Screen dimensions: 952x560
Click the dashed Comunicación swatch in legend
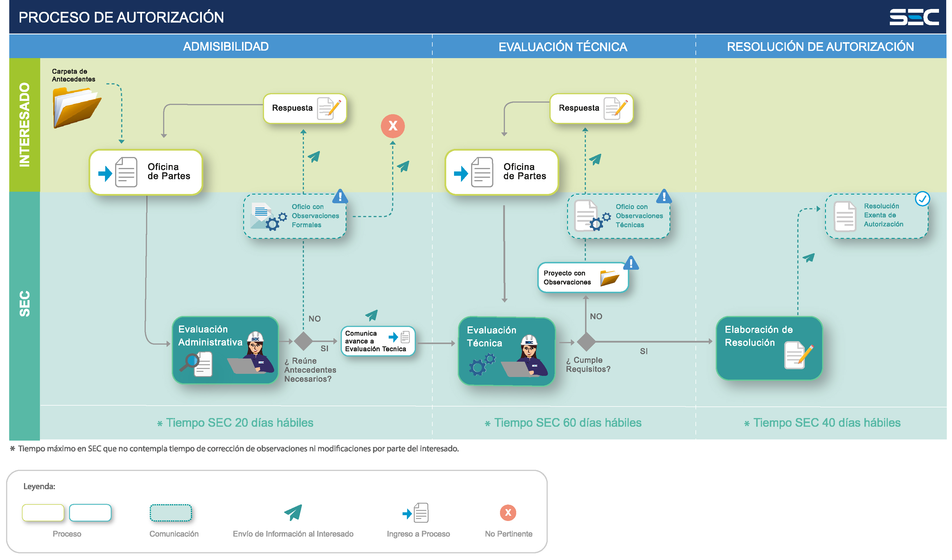[171, 513]
